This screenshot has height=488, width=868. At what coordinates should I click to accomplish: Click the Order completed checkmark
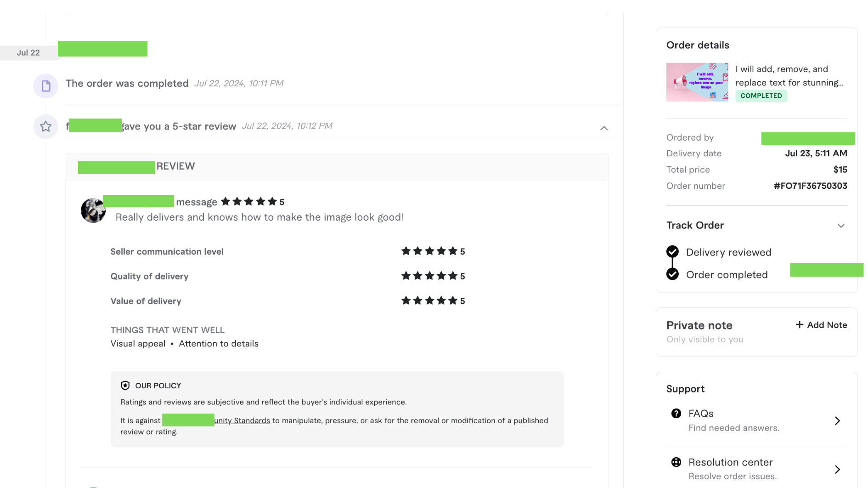coord(672,274)
